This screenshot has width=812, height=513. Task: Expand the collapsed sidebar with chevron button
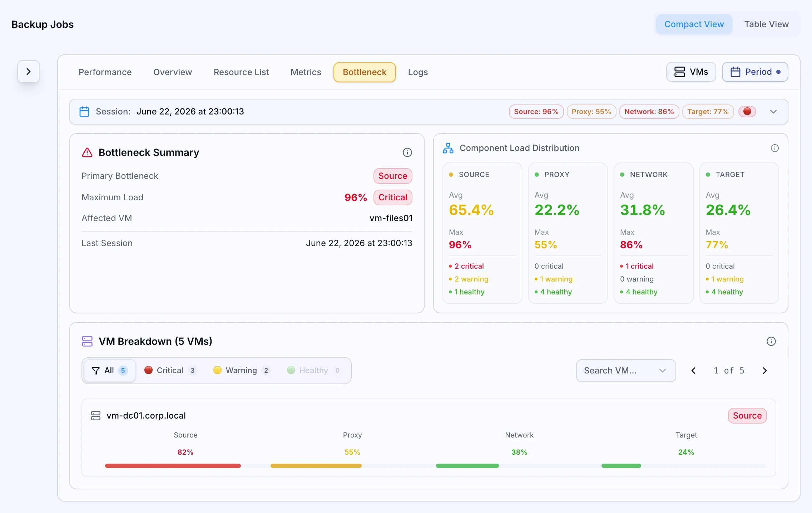tap(29, 72)
